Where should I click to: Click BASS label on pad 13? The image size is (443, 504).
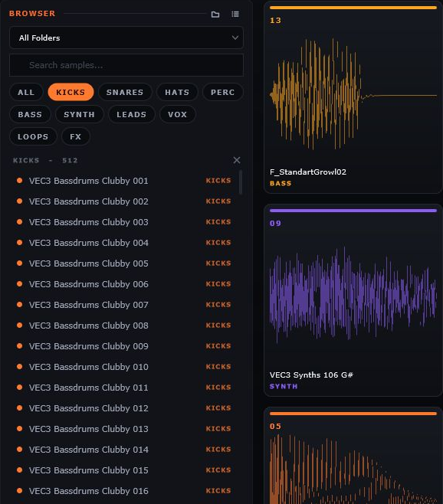point(281,184)
